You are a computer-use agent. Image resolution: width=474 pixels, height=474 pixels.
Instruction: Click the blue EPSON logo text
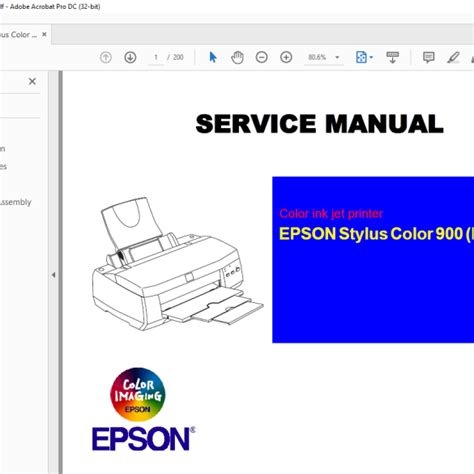(144, 439)
